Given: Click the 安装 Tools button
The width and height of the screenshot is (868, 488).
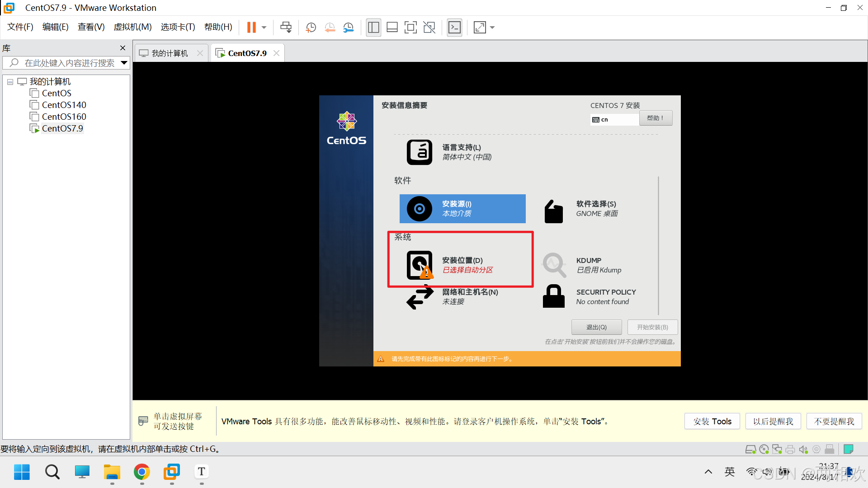Looking at the screenshot, I should [712, 421].
